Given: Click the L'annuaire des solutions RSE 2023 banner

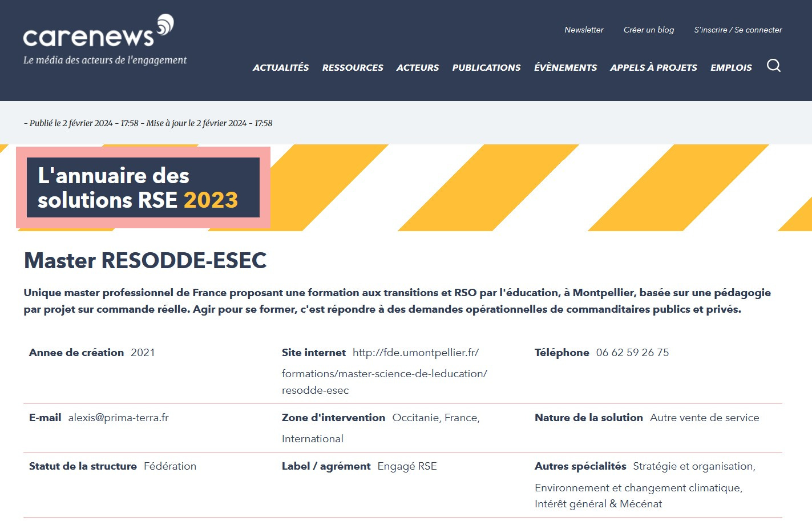Looking at the screenshot, I should [143, 188].
